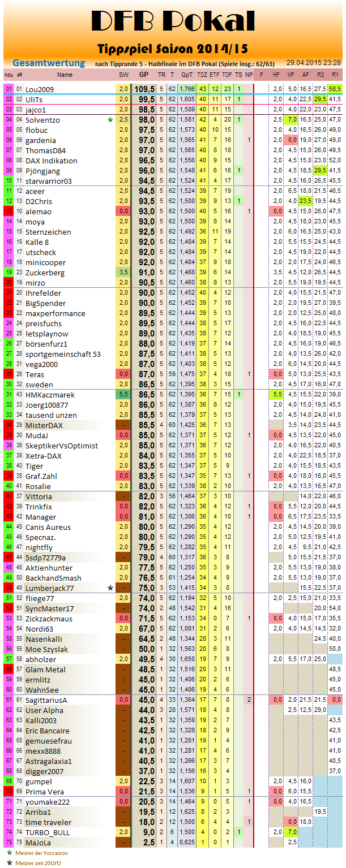Click highlighted '7,0' in Solventzo row
Image resolution: width=346 pixels, height=868 pixels.
(292, 120)
